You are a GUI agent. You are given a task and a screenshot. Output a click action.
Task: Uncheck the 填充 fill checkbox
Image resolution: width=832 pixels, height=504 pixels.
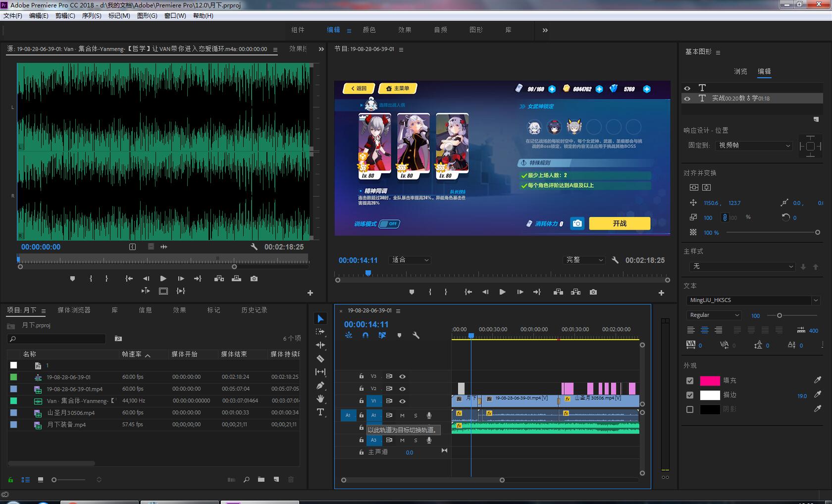click(690, 381)
